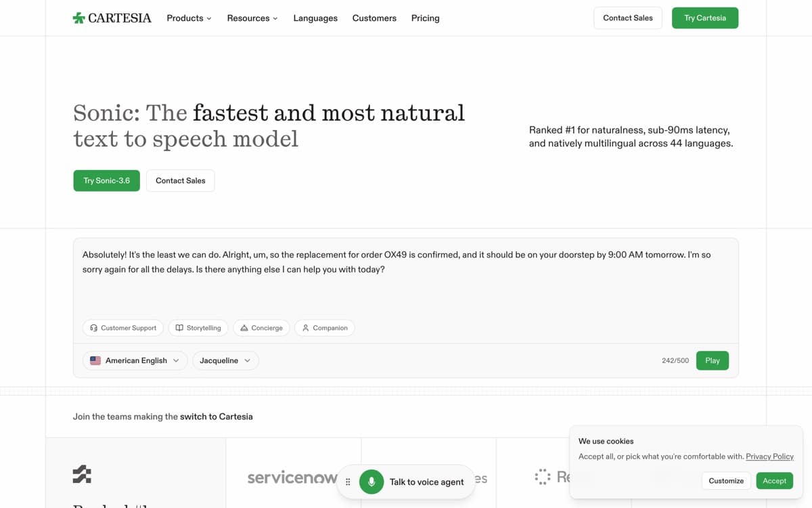Click Contact Sales below the headline
This screenshot has width=812, height=508.
(x=181, y=181)
